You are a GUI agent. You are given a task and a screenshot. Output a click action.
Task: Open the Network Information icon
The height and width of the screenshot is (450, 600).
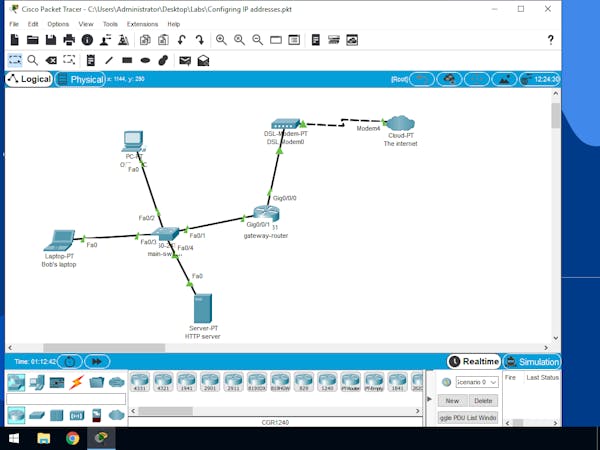click(x=87, y=40)
